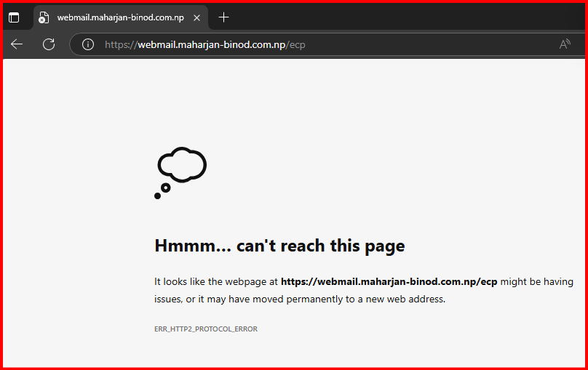This screenshot has width=588, height=370.
Task: Open the tab actions menu icon
Action: pyautogui.click(x=14, y=17)
